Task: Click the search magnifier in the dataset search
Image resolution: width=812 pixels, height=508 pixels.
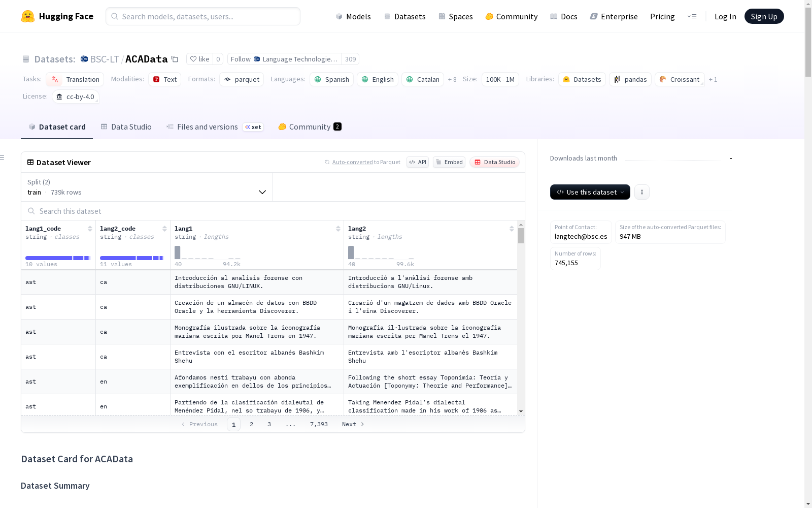Action: click(x=31, y=211)
